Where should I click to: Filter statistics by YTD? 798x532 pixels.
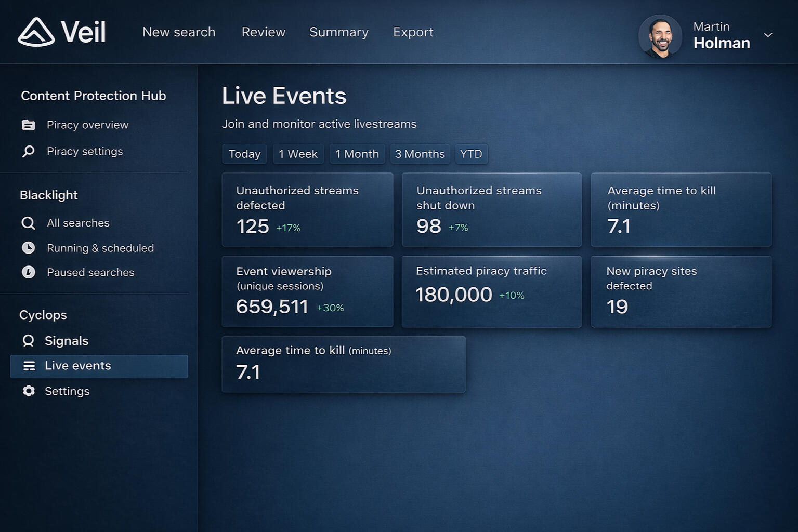471,154
